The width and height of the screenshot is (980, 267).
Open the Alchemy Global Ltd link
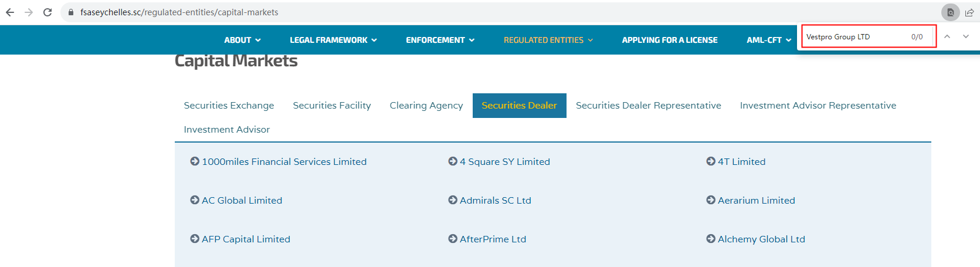(761, 239)
